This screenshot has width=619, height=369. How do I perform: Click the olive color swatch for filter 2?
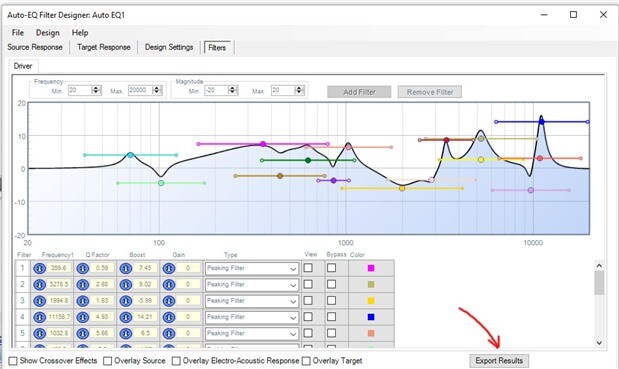pos(371,284)
